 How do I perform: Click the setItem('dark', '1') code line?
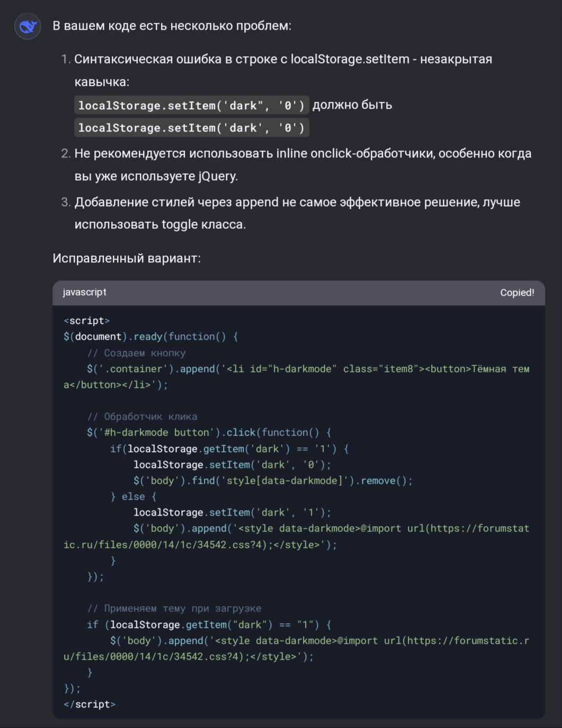pos(232,512)
